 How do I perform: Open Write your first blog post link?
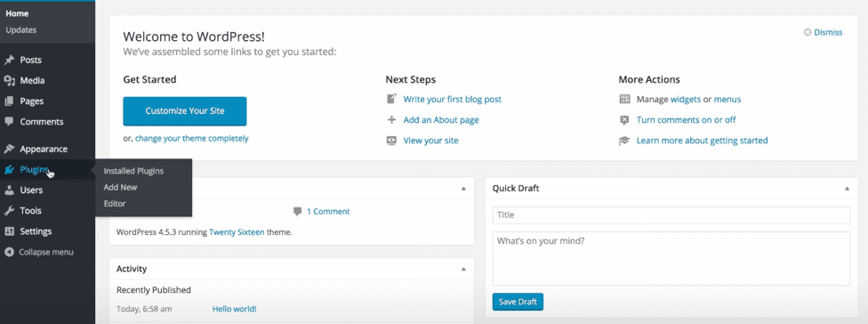coord(453,99)
